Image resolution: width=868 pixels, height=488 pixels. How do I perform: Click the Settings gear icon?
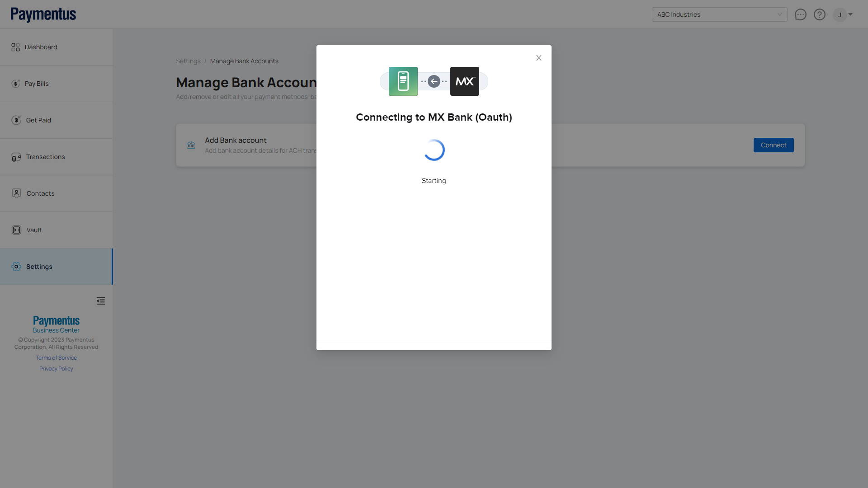16,267
